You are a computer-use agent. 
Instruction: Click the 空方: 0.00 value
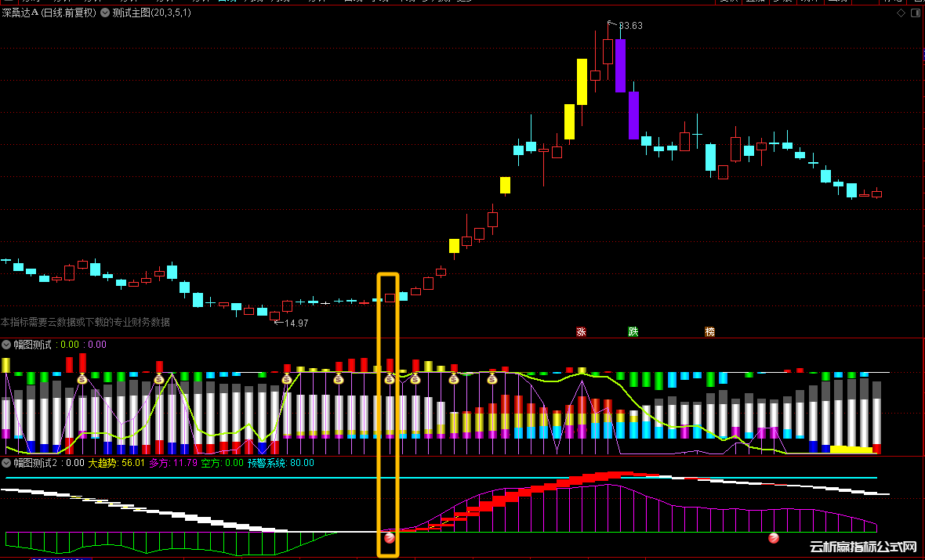click(x=222, y=463)
